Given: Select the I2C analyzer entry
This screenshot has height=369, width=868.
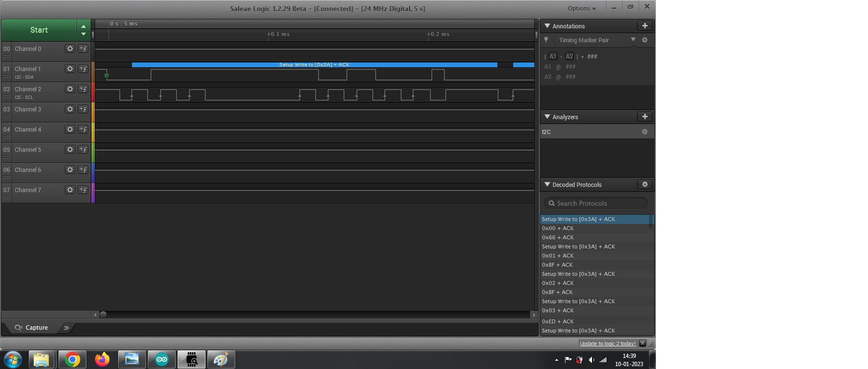Looking at the screenshot, I should pos(597,132).
